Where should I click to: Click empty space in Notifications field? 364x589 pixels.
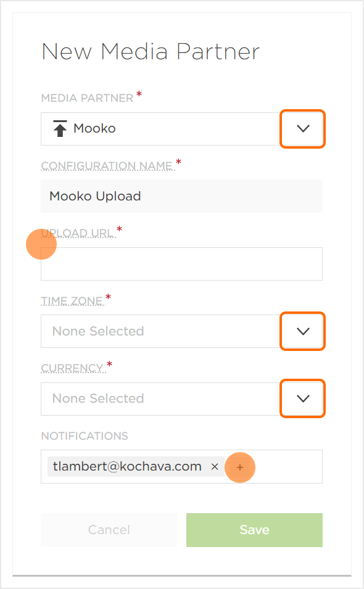click(287, 466)
